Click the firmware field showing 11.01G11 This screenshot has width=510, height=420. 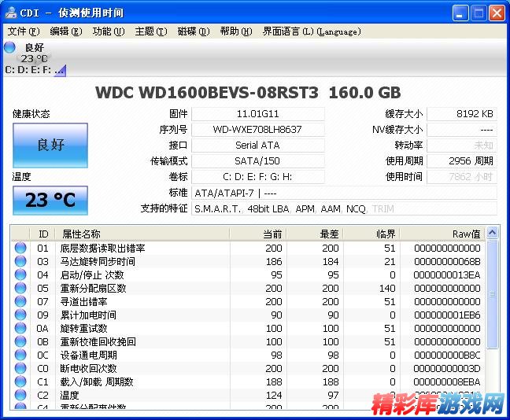point(257,114)
